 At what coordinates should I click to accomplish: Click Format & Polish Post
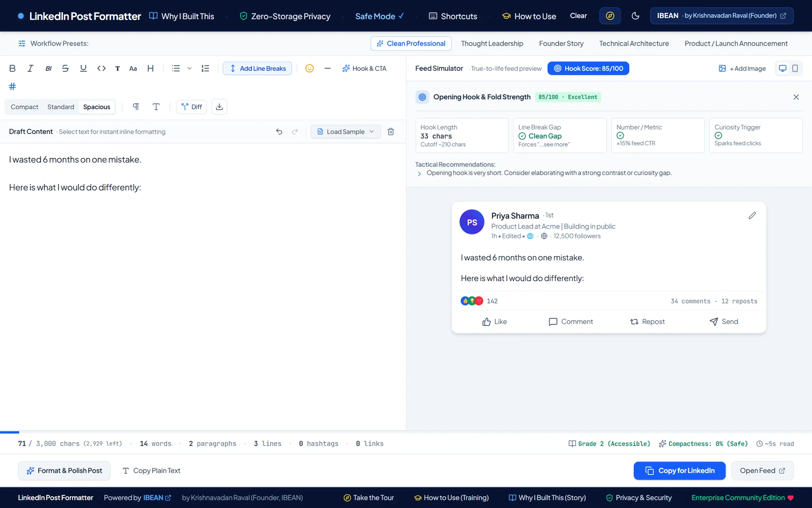click(64, 471)
